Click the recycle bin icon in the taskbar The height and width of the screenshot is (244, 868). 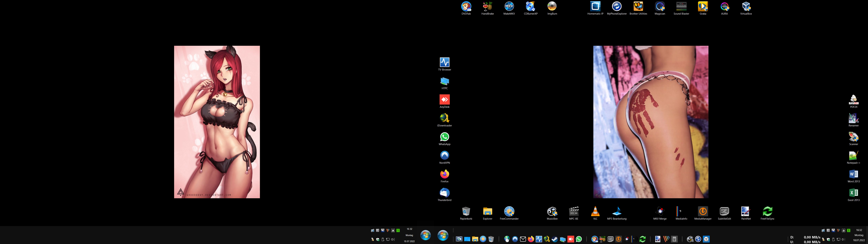(491, 239)
